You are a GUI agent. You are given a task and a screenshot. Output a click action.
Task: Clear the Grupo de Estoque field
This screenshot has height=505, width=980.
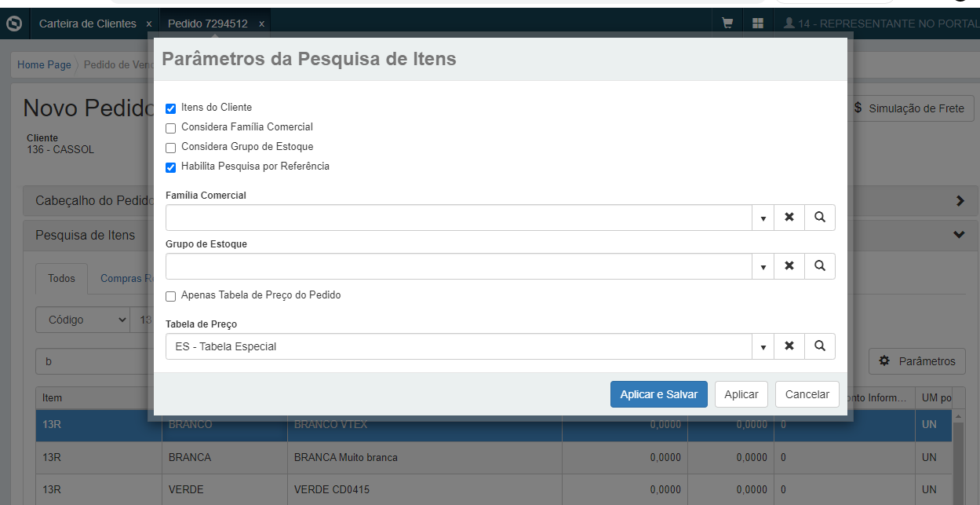[789, 266]
